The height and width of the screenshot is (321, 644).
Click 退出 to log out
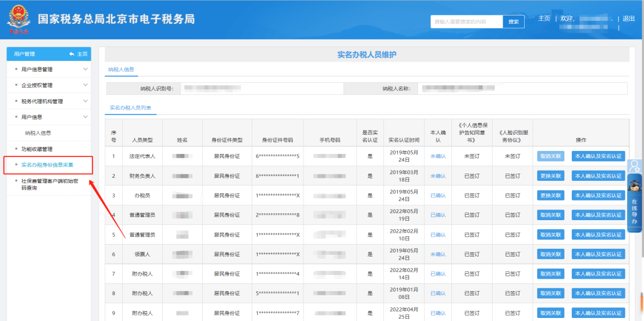(x=628, y=18)
